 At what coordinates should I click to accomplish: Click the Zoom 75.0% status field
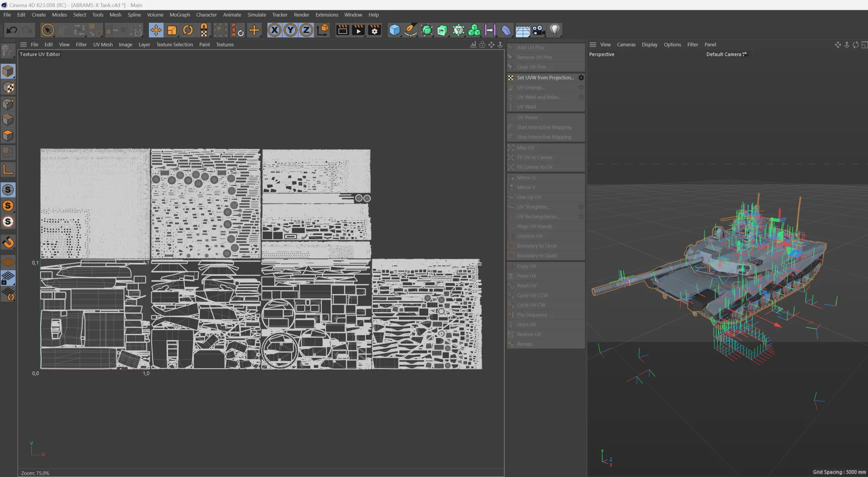coord(35,473)
